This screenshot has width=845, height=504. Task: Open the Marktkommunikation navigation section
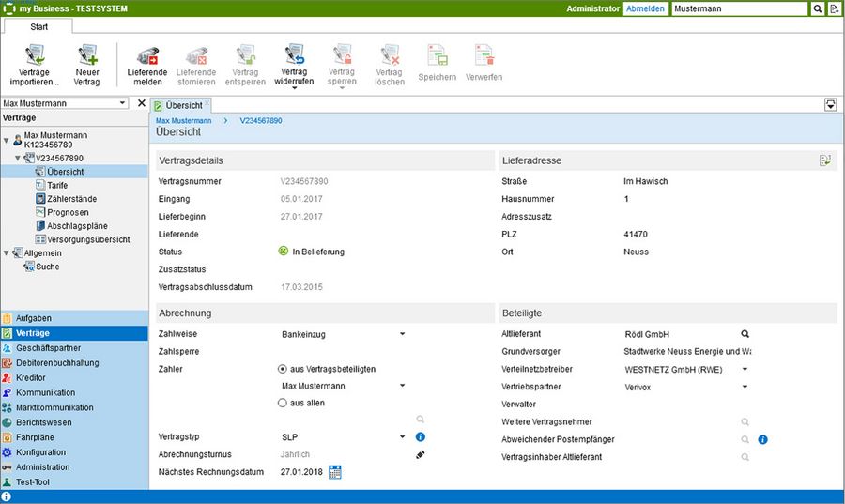[74, 407]
